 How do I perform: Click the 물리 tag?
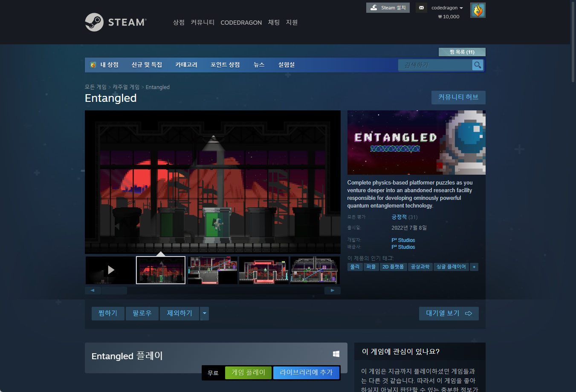(355, 267)
